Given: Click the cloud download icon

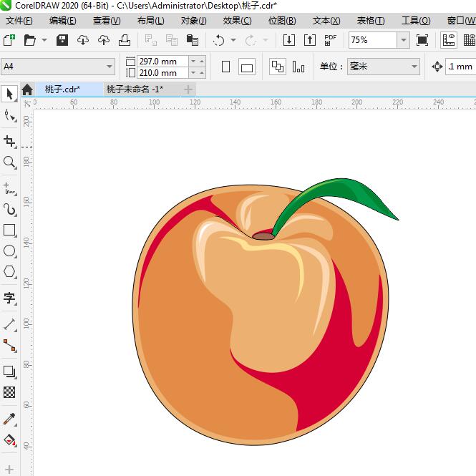Looking at the screenshot, I should tap(83, 40).
